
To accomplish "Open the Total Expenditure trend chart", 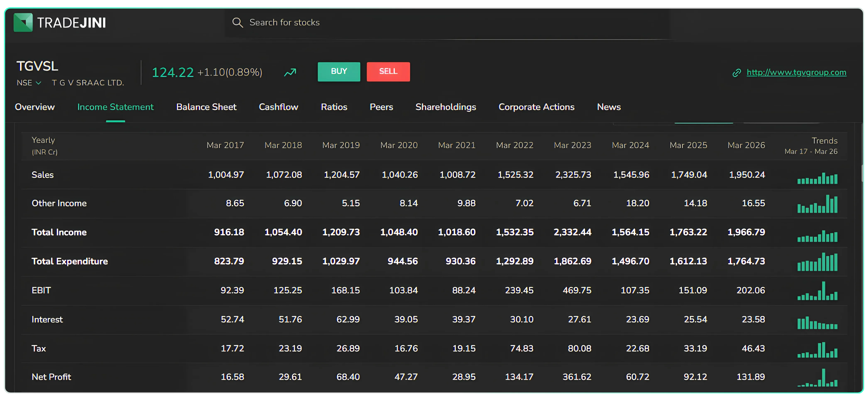I will click(x=817, y=262).
